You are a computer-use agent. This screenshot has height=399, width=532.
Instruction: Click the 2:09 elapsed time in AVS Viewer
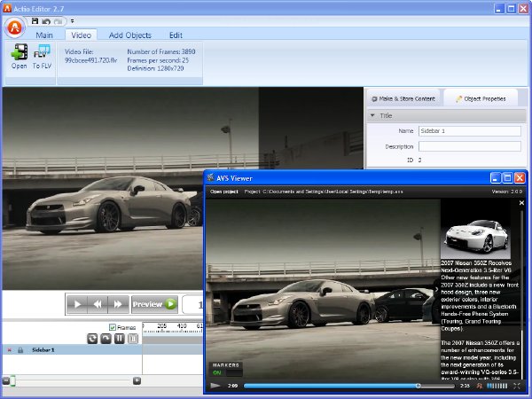(232, 386)
